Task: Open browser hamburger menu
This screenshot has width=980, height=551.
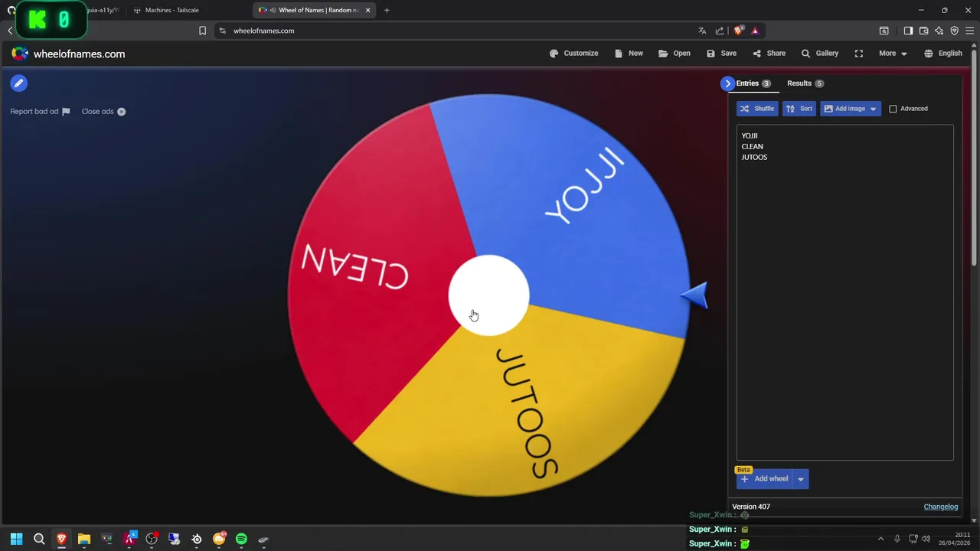Action: click(970, 31)
